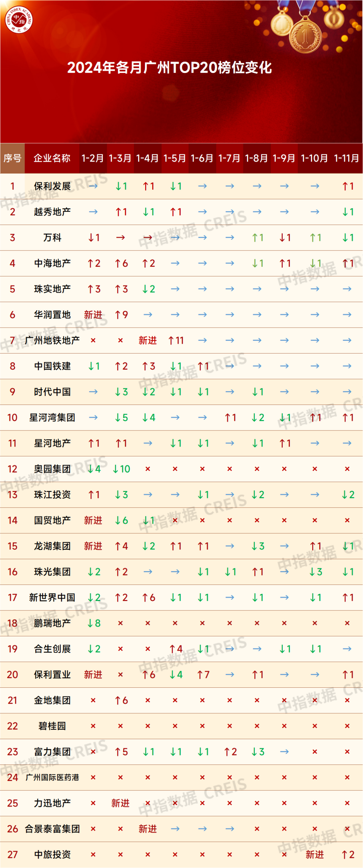This screenshot has width=363, height=868.
Task: Select company name 保利发展
Action: click(x=52, y=186)
